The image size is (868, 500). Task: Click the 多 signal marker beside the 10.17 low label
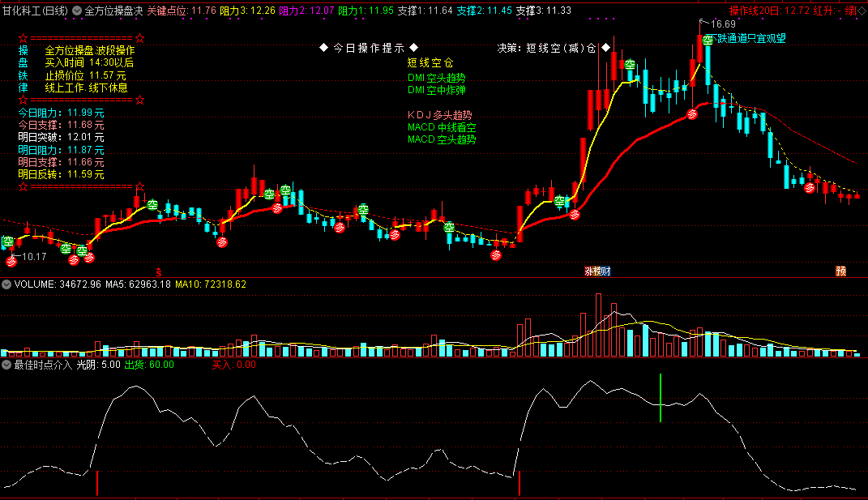(x=11, y=262)
